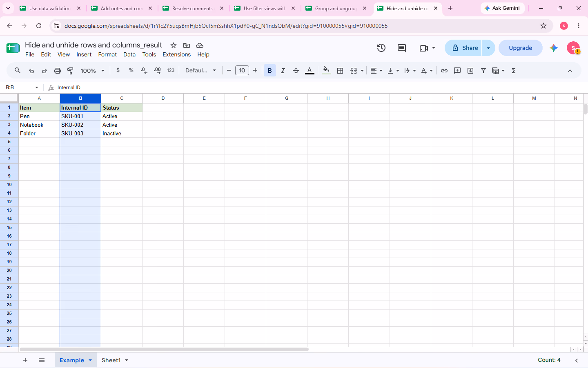Image resolution: width=588 pixels, height=368 pixels.
Task: Click the print icon
Action: 58,71
